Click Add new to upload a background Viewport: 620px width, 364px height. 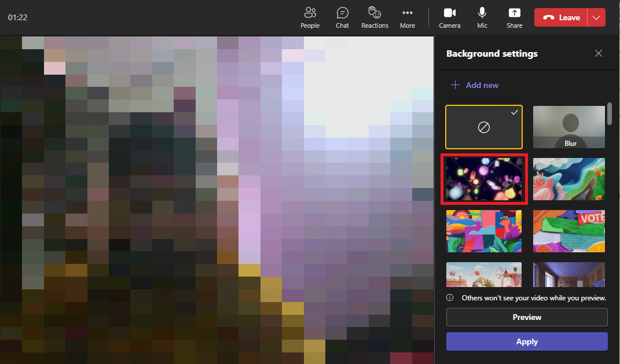(x=475, y=85)
